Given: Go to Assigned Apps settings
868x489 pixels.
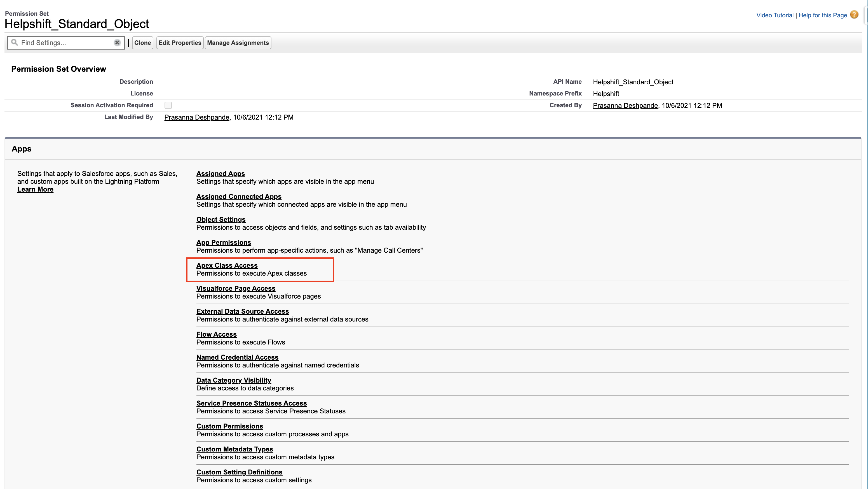Looking at the screenshot, I should click(220, 173).
